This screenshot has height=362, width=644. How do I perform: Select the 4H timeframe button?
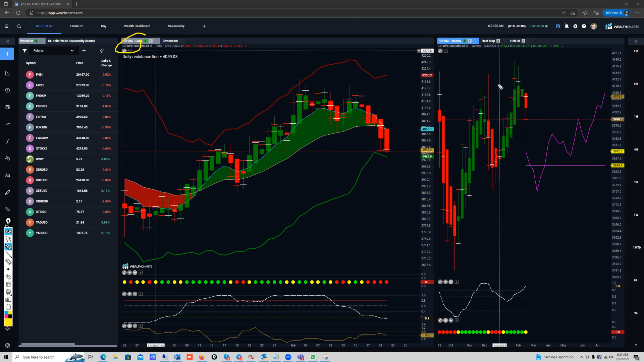(636, 149)
